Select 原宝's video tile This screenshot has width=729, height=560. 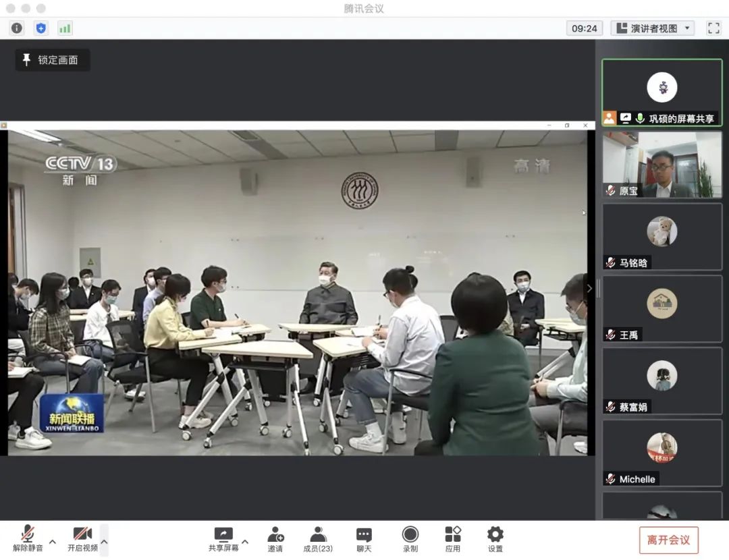point(662,165)
